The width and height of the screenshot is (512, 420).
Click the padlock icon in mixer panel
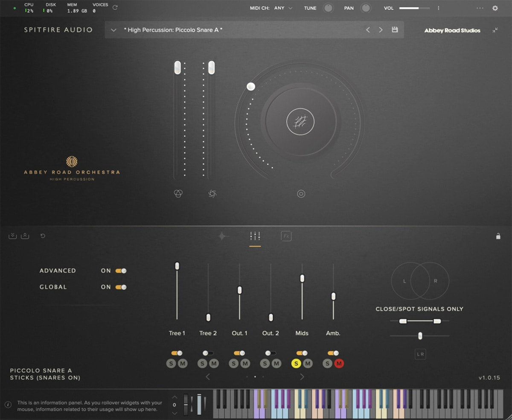tap(498, 236)
